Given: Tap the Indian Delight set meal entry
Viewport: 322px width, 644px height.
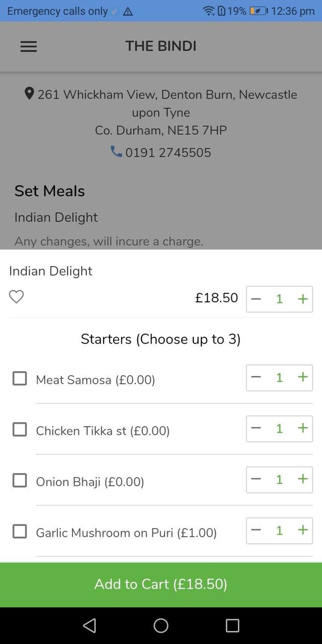Looking at the screenshot, I should [x=56, y=217].
